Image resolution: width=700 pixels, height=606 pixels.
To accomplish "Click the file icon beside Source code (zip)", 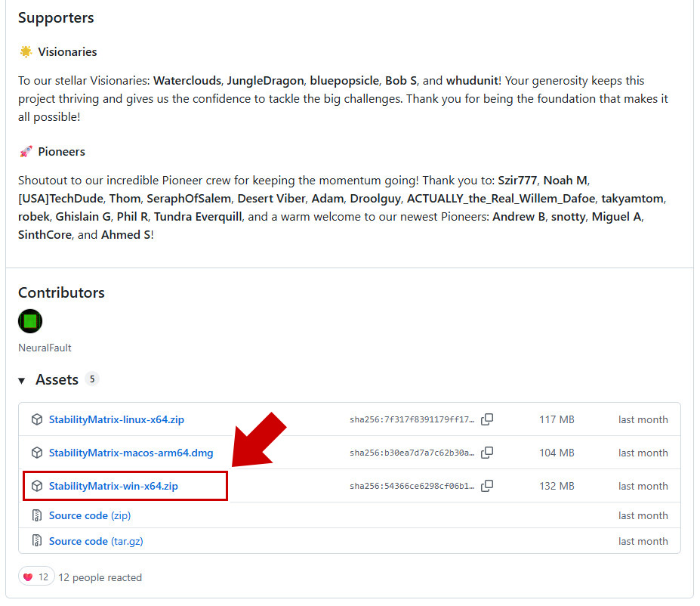I will click(36, 515).
